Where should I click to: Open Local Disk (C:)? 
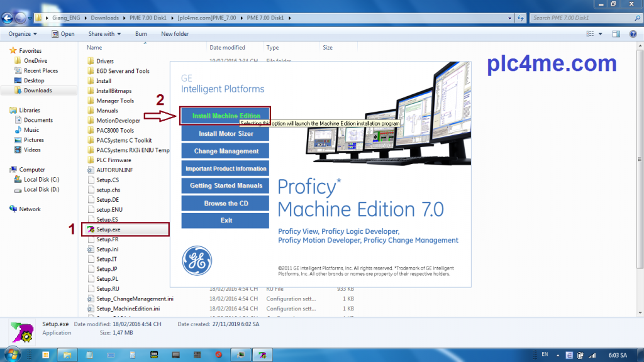(42, 179)
